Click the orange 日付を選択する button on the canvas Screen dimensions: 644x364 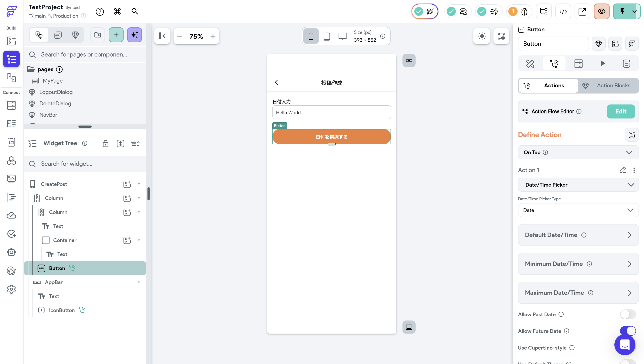click(x=331, y=137)
